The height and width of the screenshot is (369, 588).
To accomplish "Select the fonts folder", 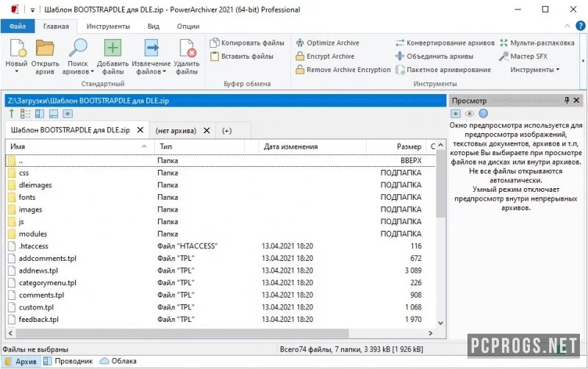I will point(220,197).
